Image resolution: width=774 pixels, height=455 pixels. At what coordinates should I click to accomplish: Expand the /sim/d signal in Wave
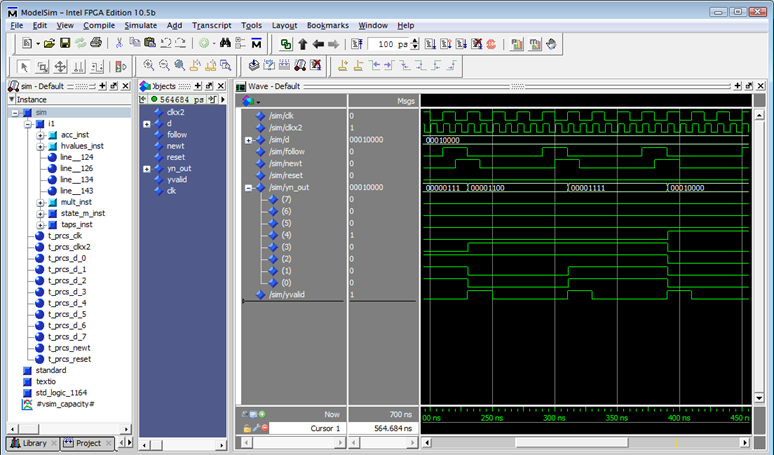click(248, 140)
